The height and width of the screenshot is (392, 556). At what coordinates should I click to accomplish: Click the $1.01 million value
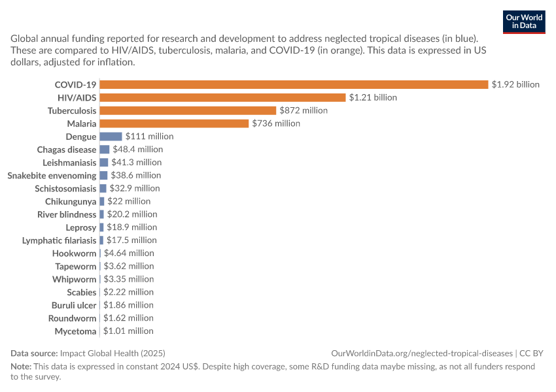click(x=128, y=331)
